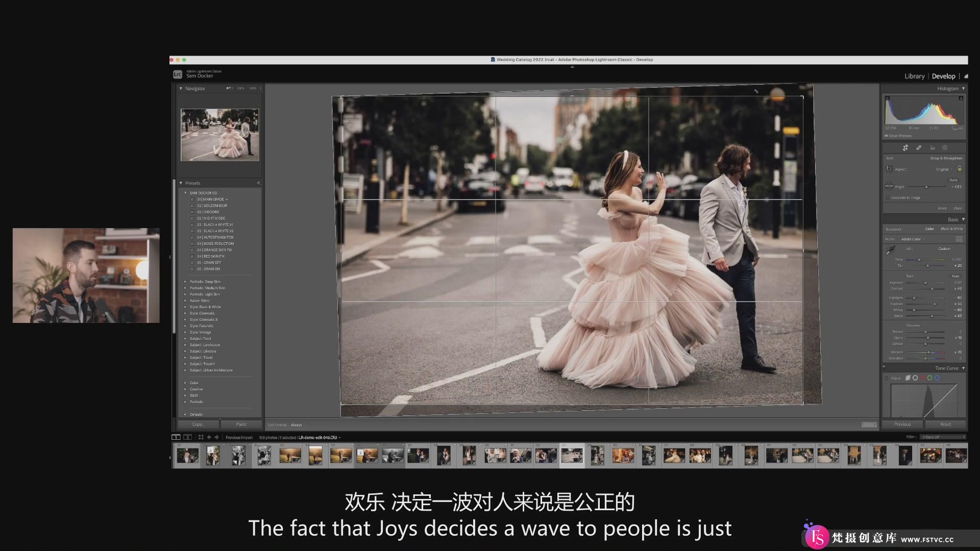Expand the Style: Cinematic preset group
Screen dimensions: 980x551
(x=185, y=313)
